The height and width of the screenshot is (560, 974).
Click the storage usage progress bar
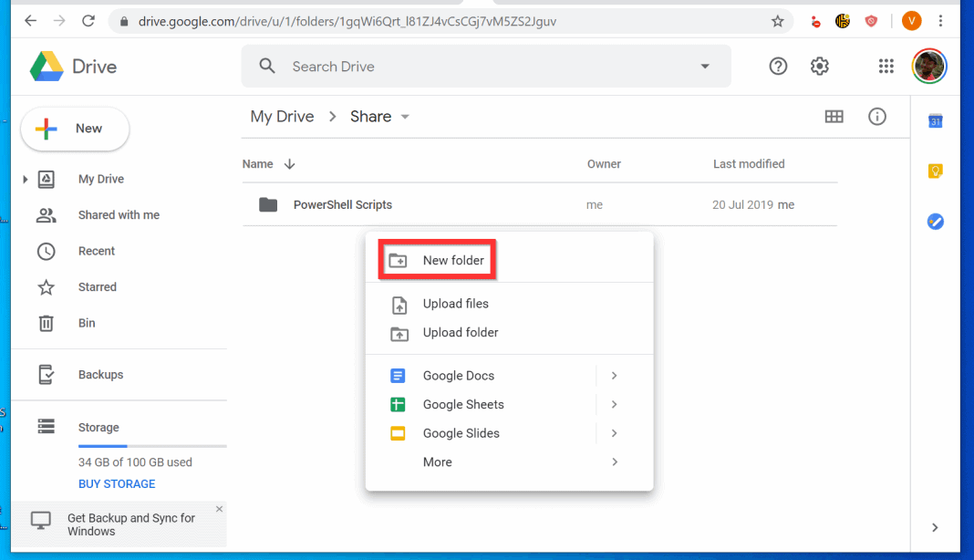152,446
